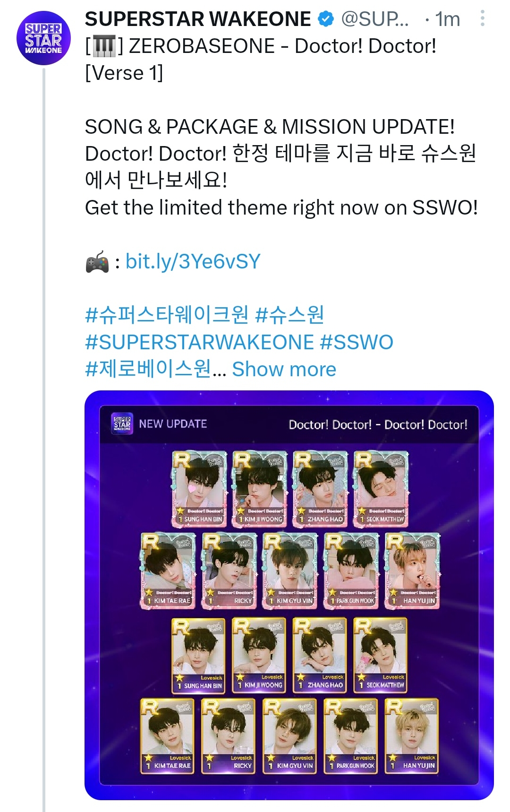Screen dimensions: 510x812
Task: Expand the tweet with Show more
Action: point(284,369)
